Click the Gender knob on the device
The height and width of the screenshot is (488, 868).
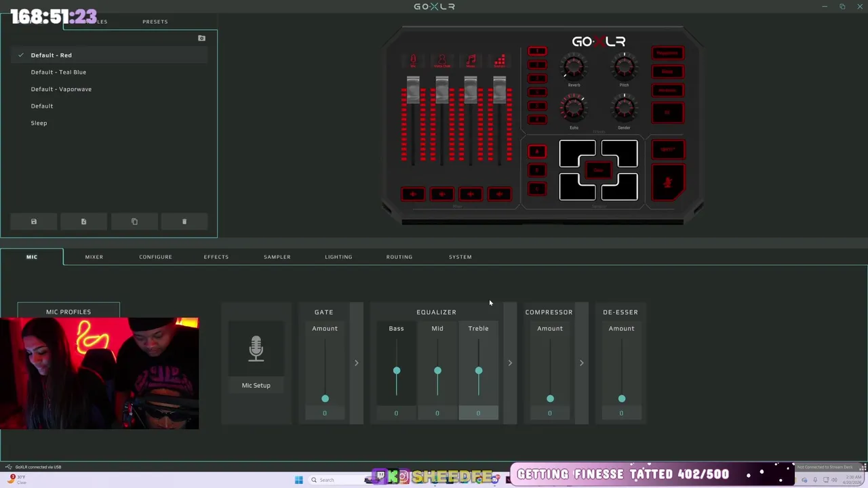click(624, 108)
